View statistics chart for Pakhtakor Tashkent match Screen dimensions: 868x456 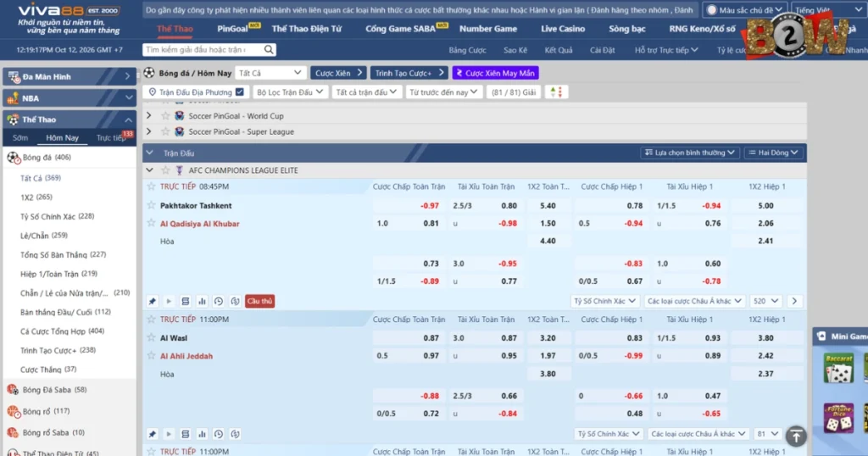(202, 301)
